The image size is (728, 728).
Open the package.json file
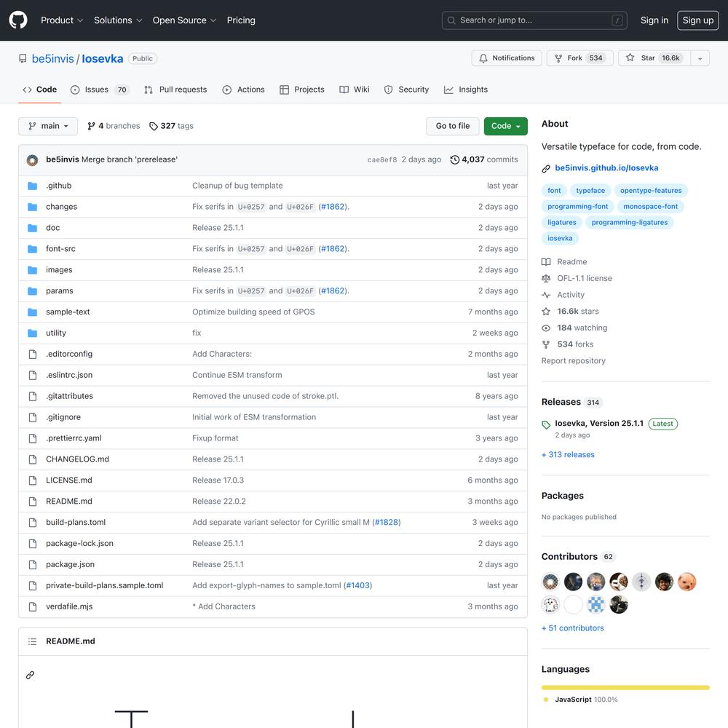tap(70, 565)
